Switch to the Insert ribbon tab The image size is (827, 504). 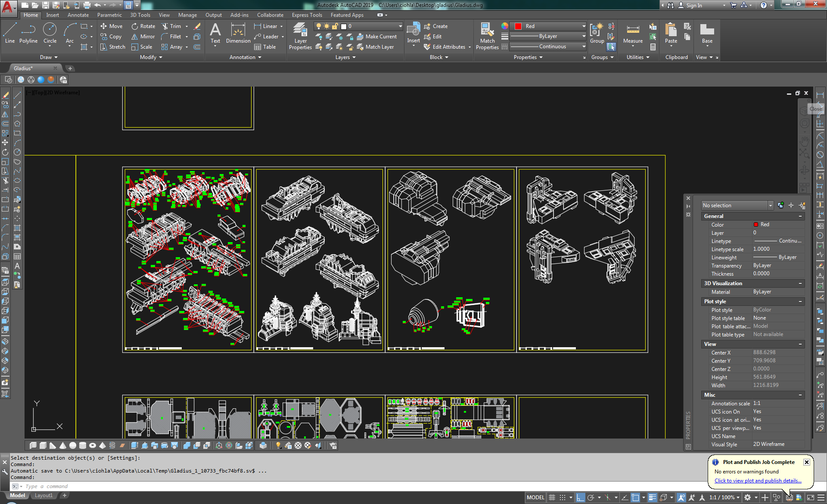(x=53, y=15)
